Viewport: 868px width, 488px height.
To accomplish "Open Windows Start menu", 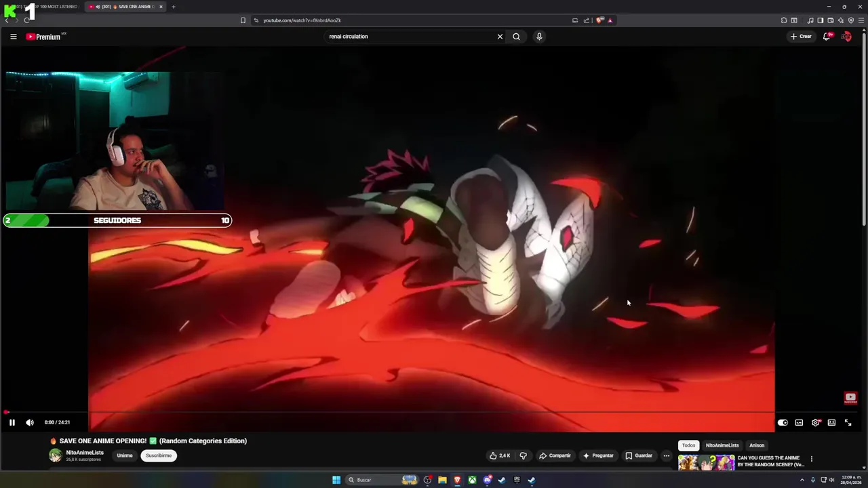I will (336, 480).
